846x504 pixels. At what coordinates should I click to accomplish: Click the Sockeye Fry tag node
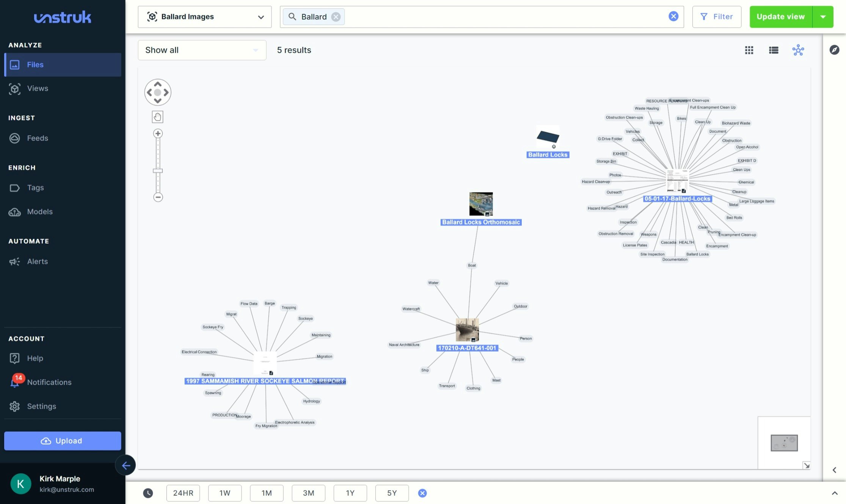[x=213, y=327]
